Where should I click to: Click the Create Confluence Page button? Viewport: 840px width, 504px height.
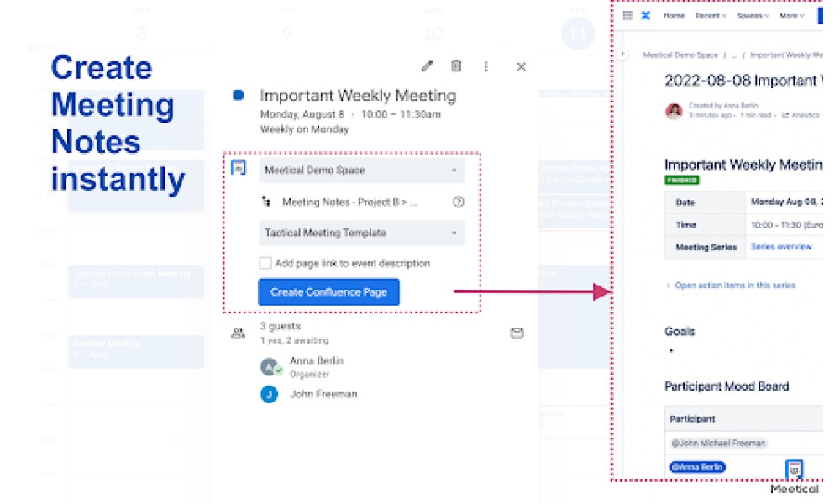click(x=329, y=292)
